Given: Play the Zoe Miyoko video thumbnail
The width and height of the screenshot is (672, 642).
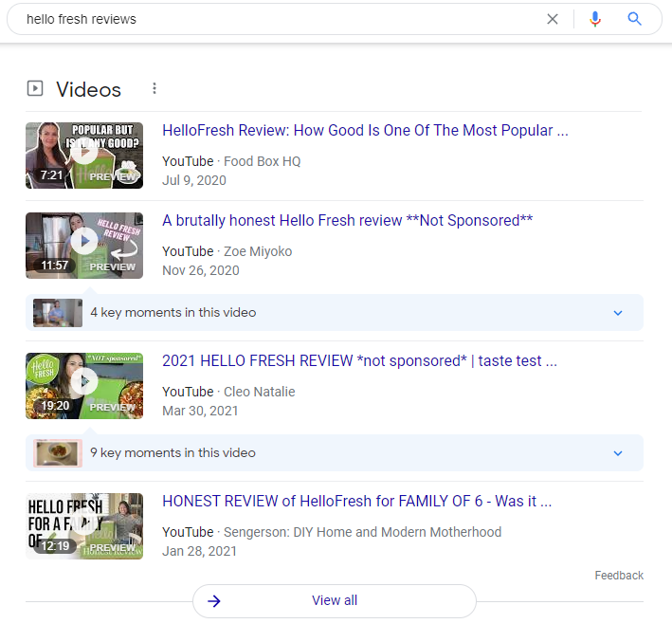Looking at the screenshot, I should click(x=84, y=246).
